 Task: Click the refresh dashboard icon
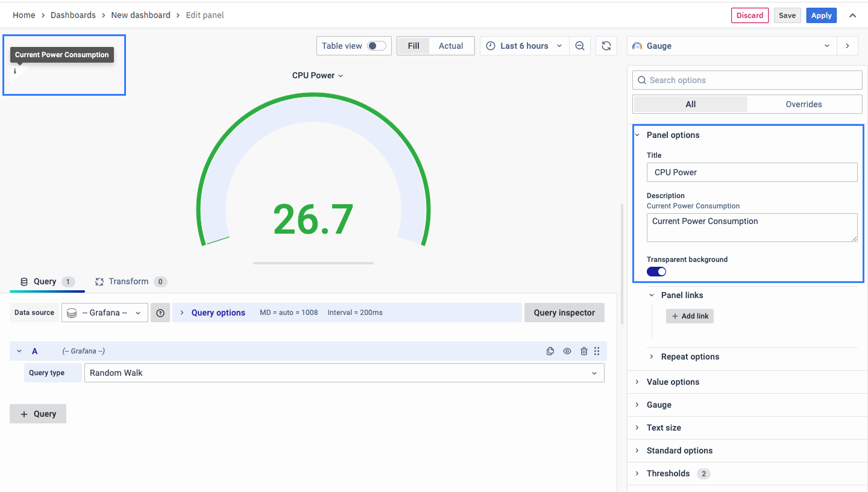coord(606,46)
